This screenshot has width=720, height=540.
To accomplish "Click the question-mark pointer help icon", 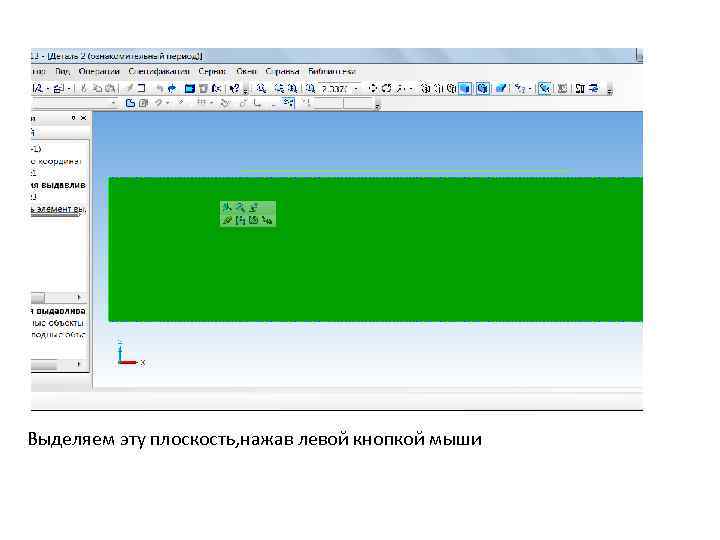I will pos(235,88).
